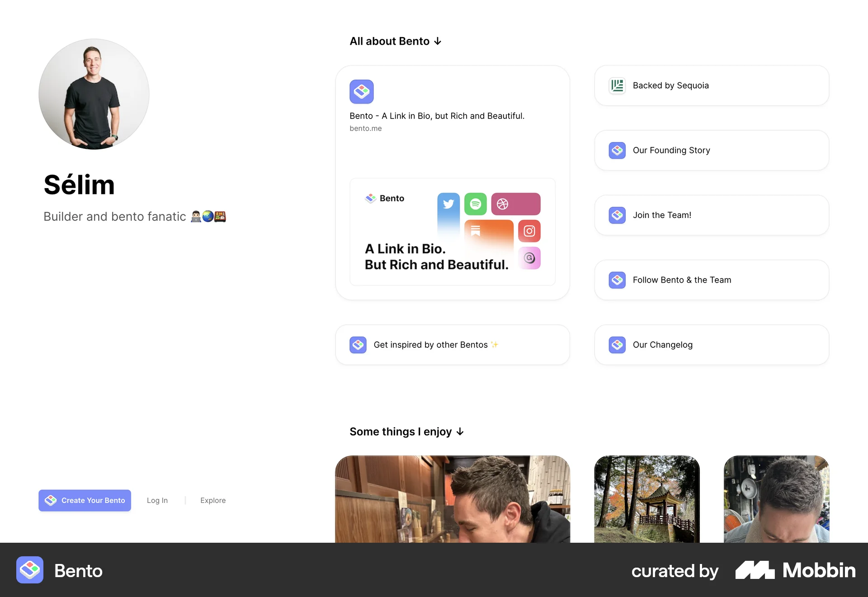Open the Get inspired by other Bentos card
Screen dimensions: 868x597
[x=453, y=345]
